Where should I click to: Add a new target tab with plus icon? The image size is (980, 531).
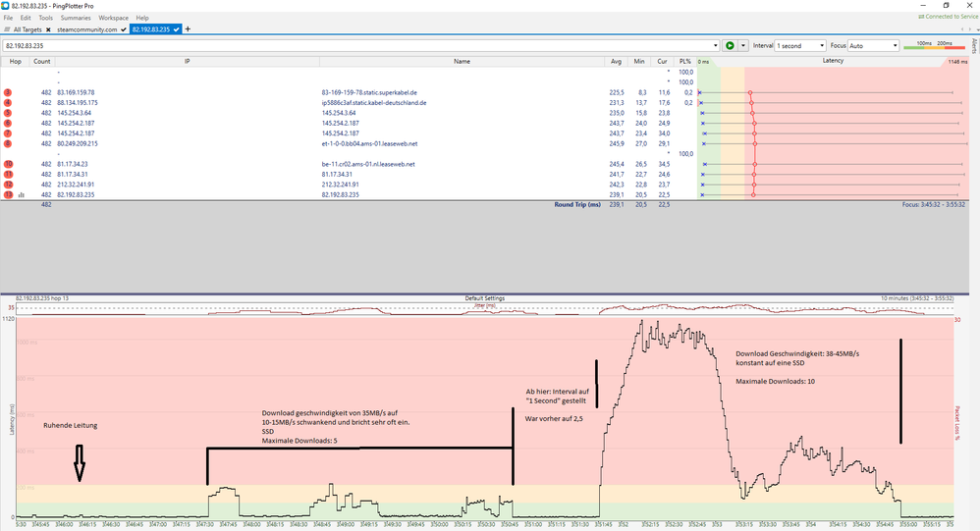pos(188,29)
